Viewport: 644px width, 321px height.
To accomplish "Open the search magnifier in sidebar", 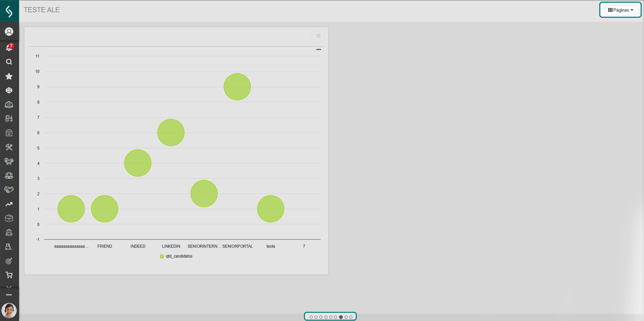I will pyautogui.click(x=9, y=62).
